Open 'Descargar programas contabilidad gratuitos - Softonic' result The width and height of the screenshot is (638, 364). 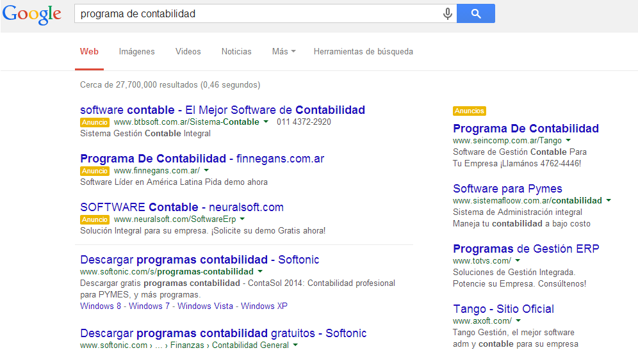(x=224, y=333)
